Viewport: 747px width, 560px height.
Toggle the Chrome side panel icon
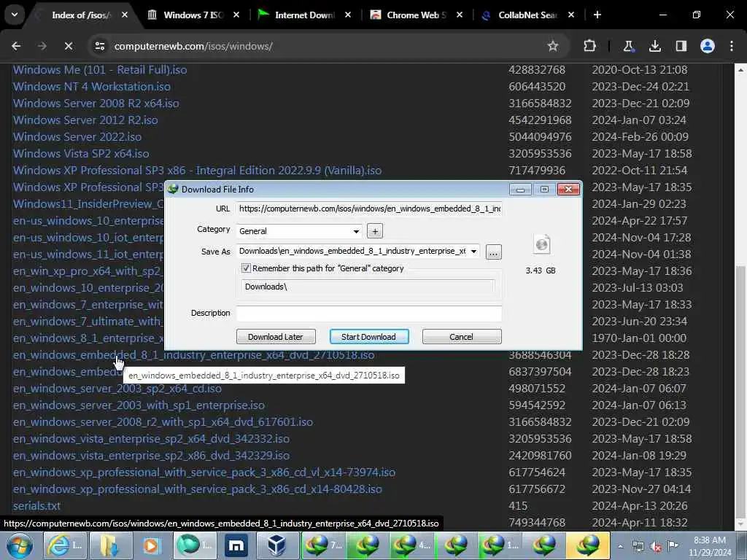pyautogui.click(x=681, y=46)
